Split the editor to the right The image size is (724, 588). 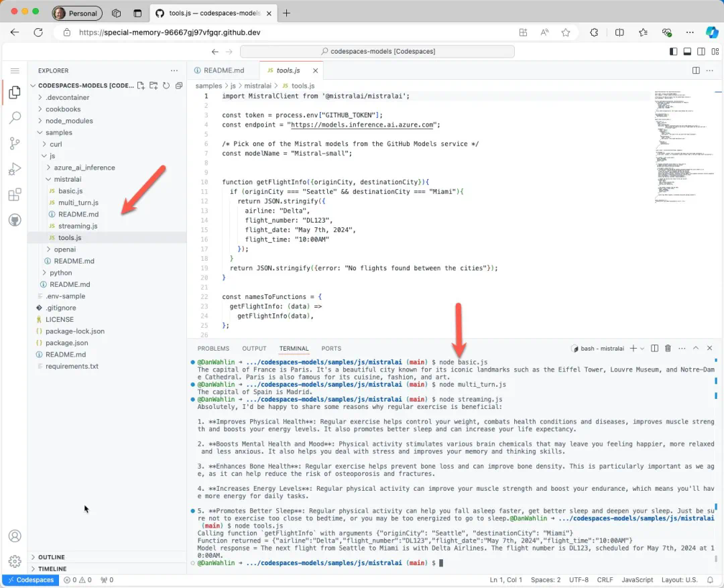point(696,70)
